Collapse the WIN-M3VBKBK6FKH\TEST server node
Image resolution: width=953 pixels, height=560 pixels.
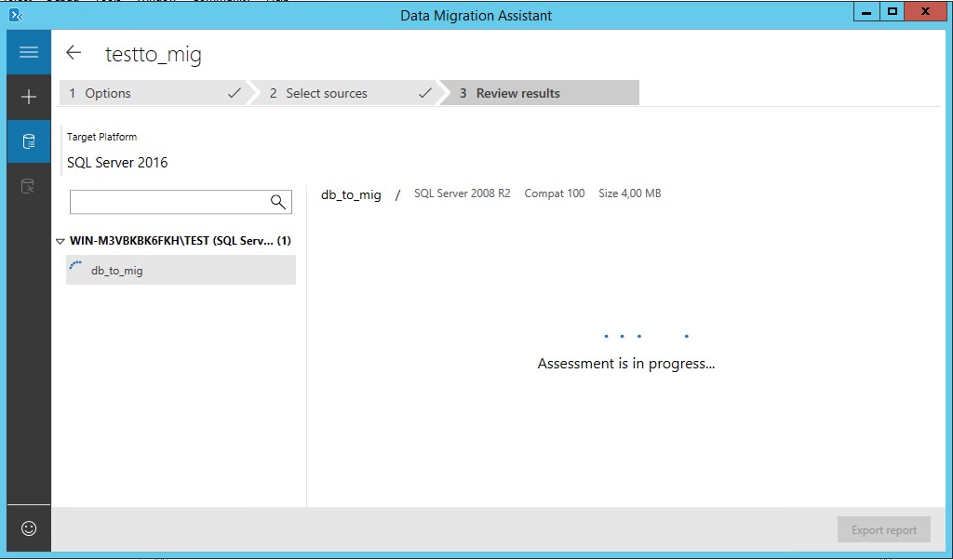(60, 241)
